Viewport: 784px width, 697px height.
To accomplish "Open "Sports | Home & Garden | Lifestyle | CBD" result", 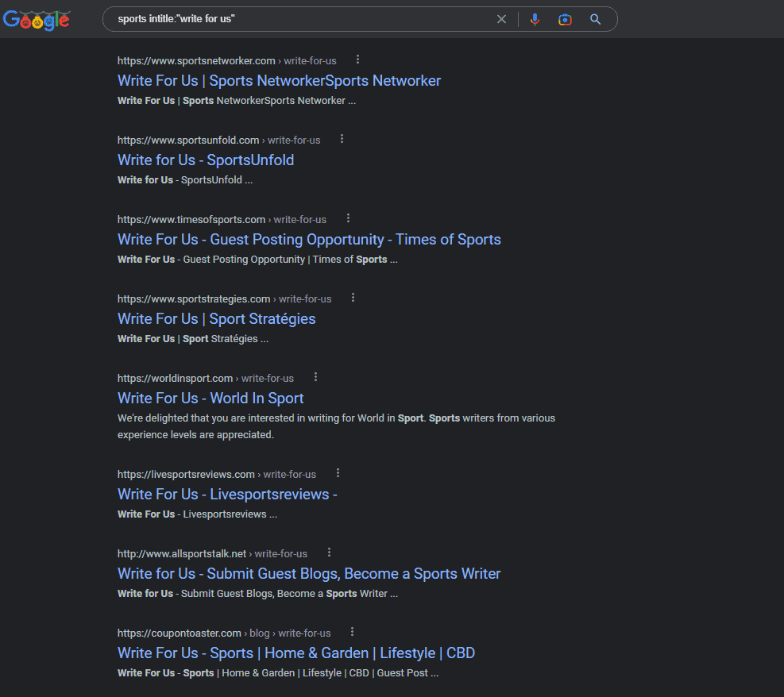I will [296, 653].
